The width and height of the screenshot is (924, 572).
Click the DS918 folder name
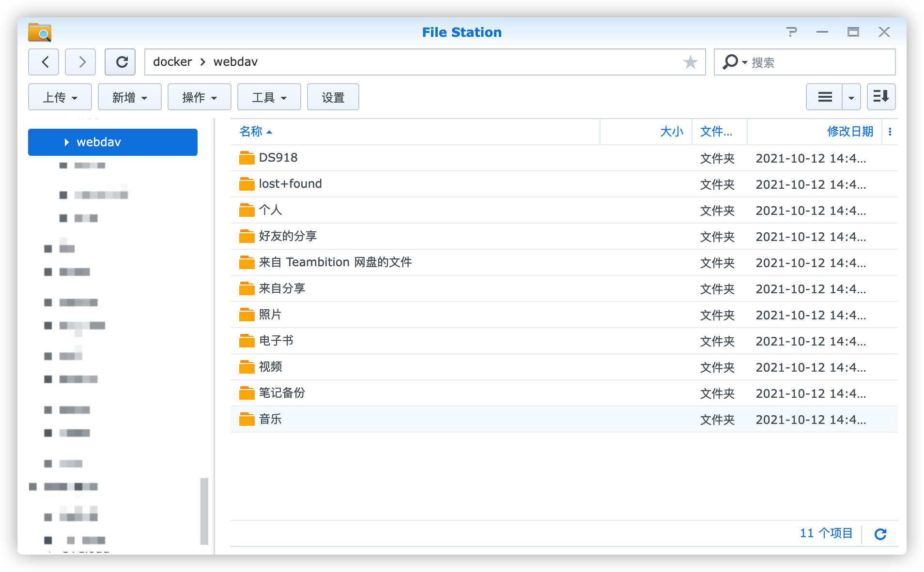(278, 158)
